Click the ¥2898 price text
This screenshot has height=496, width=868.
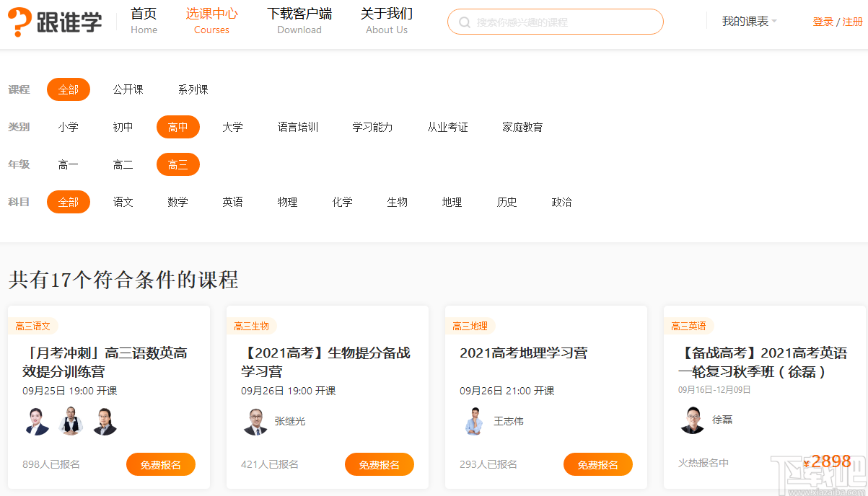(x=827, y=461)
